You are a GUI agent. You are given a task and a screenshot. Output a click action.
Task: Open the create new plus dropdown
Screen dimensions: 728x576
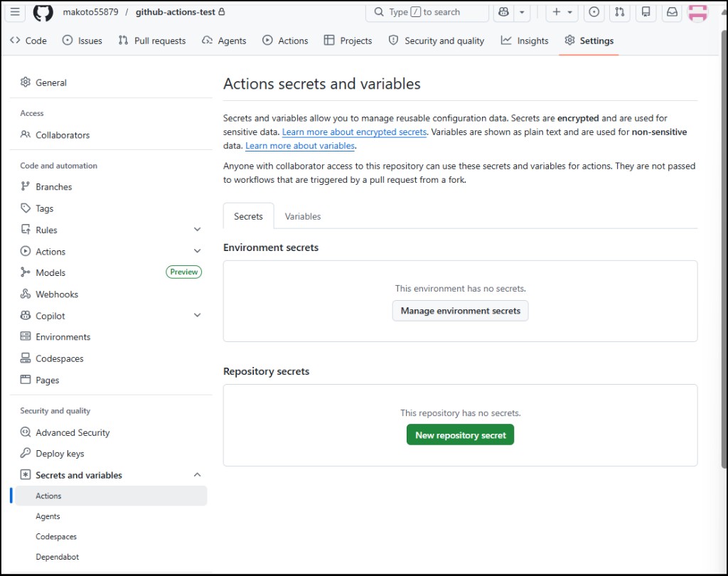pos(562,12)
